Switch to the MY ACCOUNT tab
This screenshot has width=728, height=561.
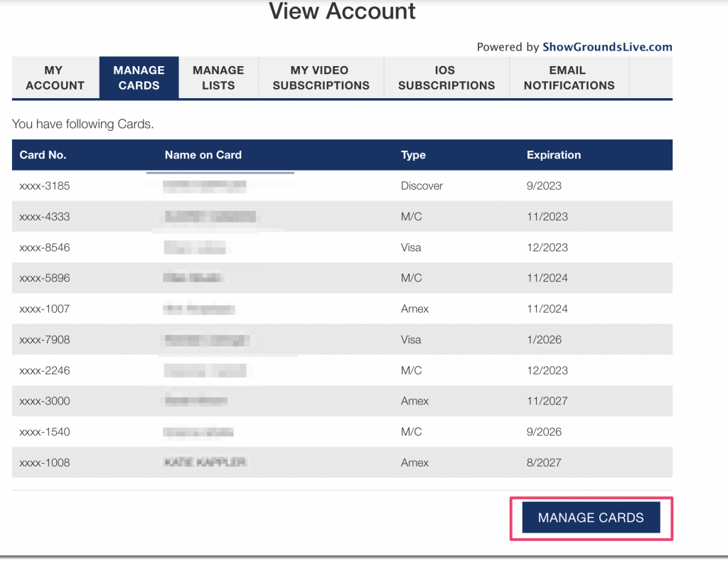click(x=55, y=78)
